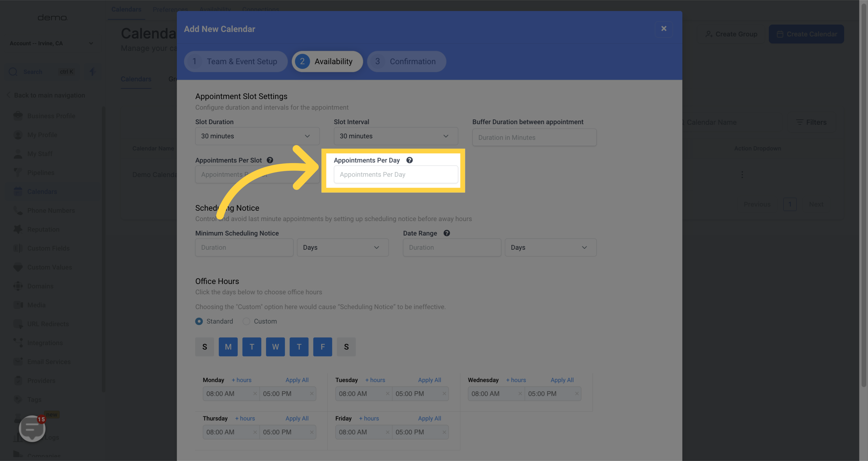Click the Appointments Per Slot help icon
The height and width of the screenshot is (461, 868).
(270, 160)
